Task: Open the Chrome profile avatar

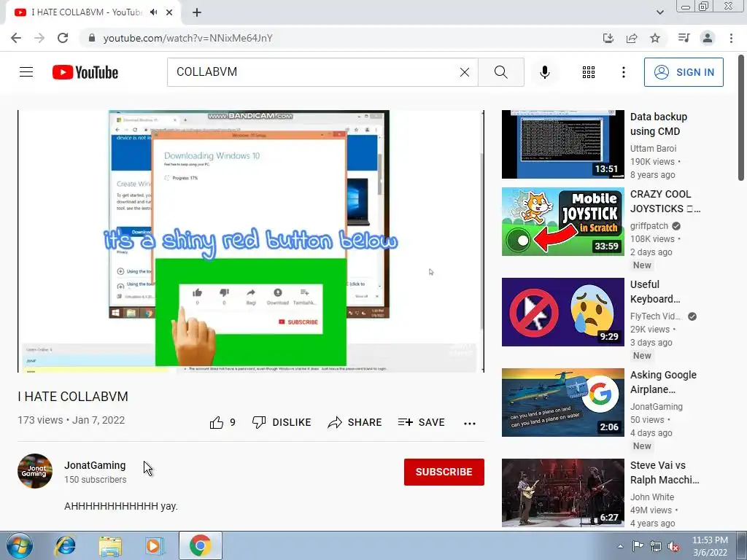Action: click(708, 38)
